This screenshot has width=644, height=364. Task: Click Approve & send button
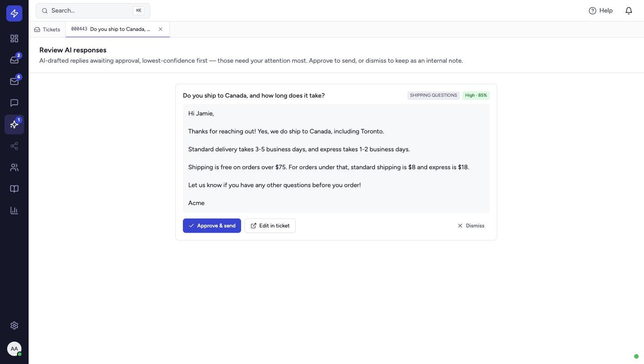pyautogui.click(x=212, y=226)
